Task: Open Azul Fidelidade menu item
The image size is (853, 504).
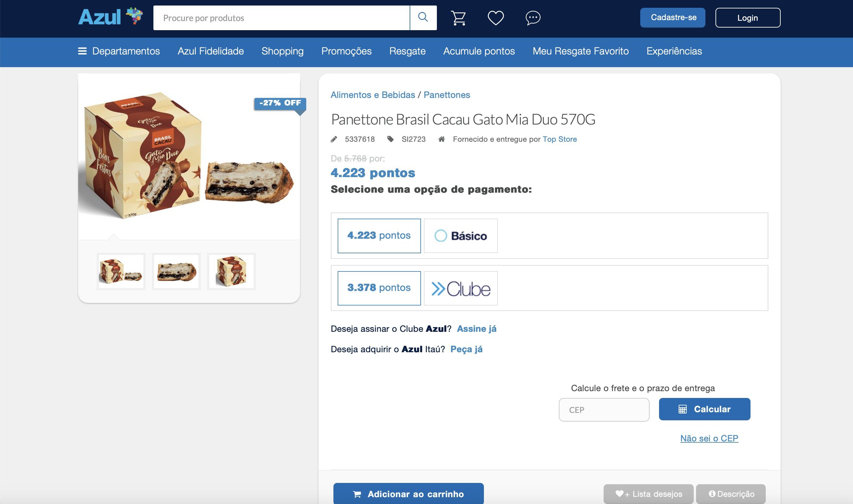Action: [210, 51]
